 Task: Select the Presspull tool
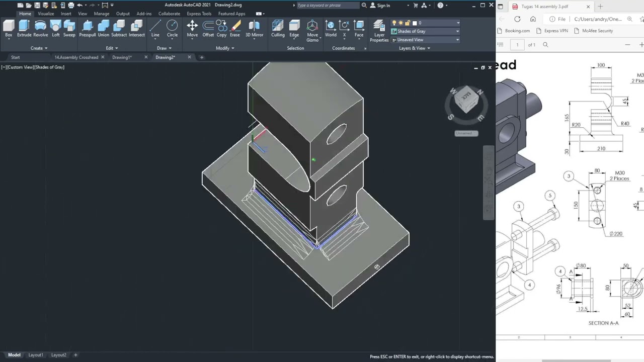[x=88, y=28]
